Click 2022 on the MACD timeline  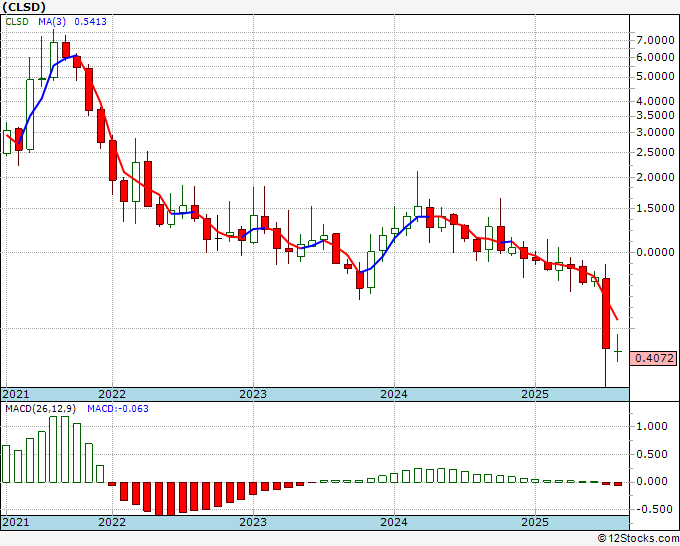point(112,522)
